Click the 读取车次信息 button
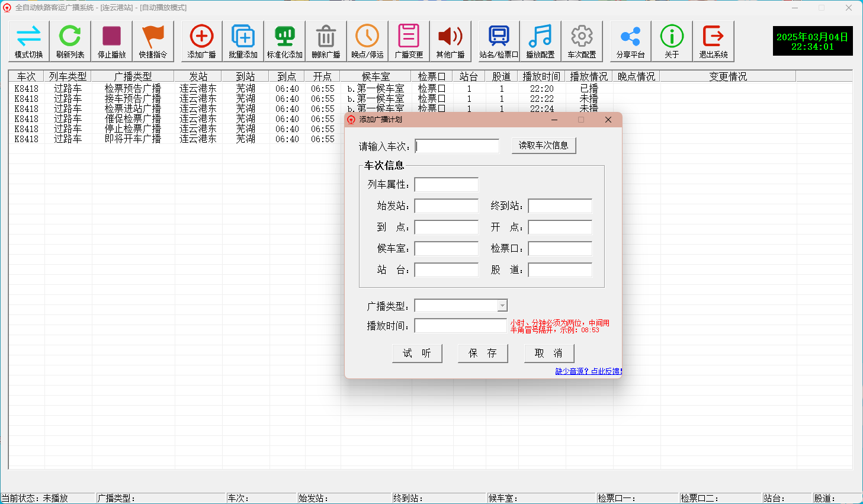 tap(543, 145)
